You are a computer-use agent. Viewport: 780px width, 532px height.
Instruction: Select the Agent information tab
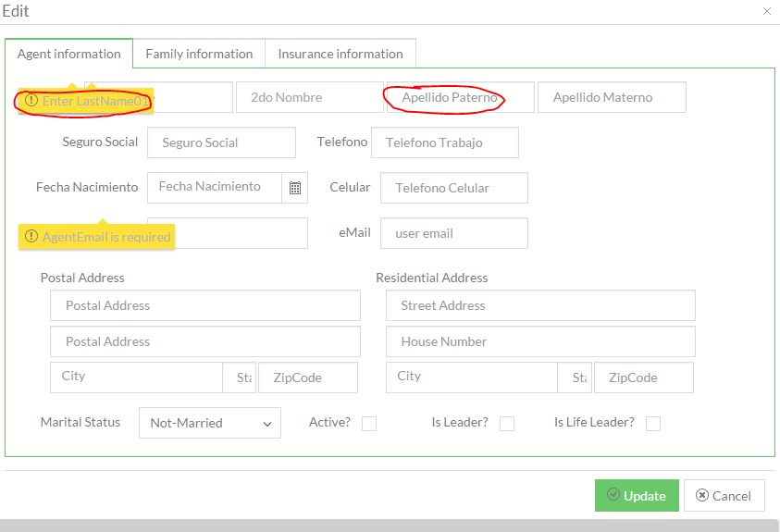69,54
